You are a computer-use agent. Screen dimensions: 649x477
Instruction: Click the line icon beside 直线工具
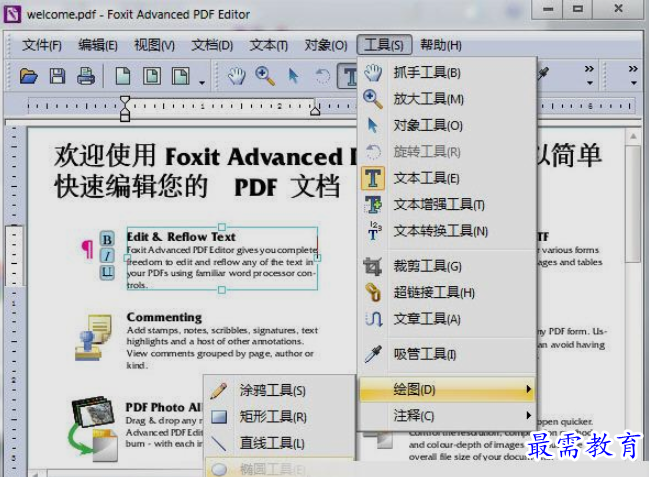tap(219, 443)
